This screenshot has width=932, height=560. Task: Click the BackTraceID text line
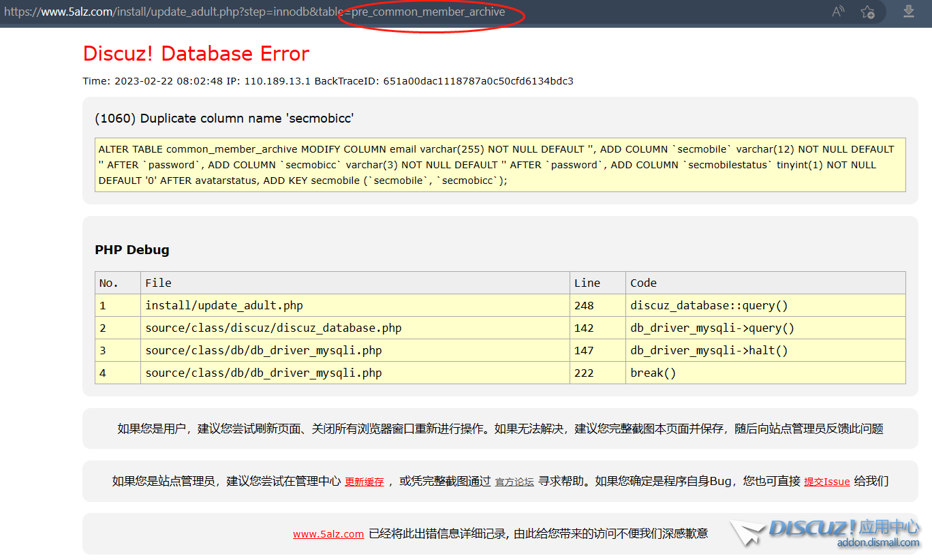pyautogui.click(x=328, y=81)
